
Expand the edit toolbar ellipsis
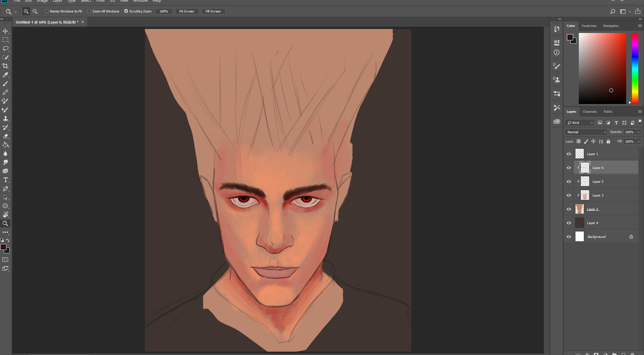pos(5,232)
